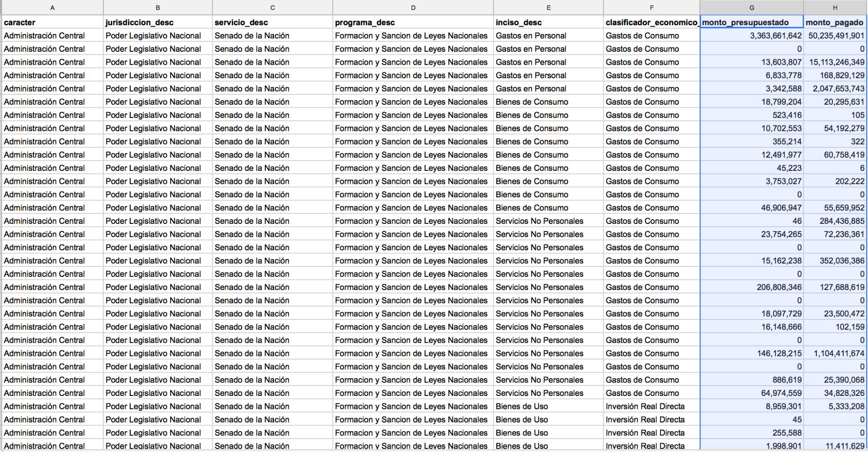The height and width of the screenshot is (452, 868).
Task: Select column G header
Action: click(x=752, y=8)
